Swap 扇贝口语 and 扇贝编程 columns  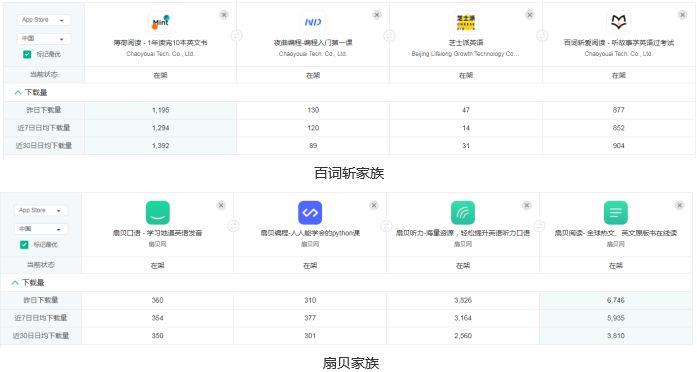pyautogui.click(x=233, y=226)
